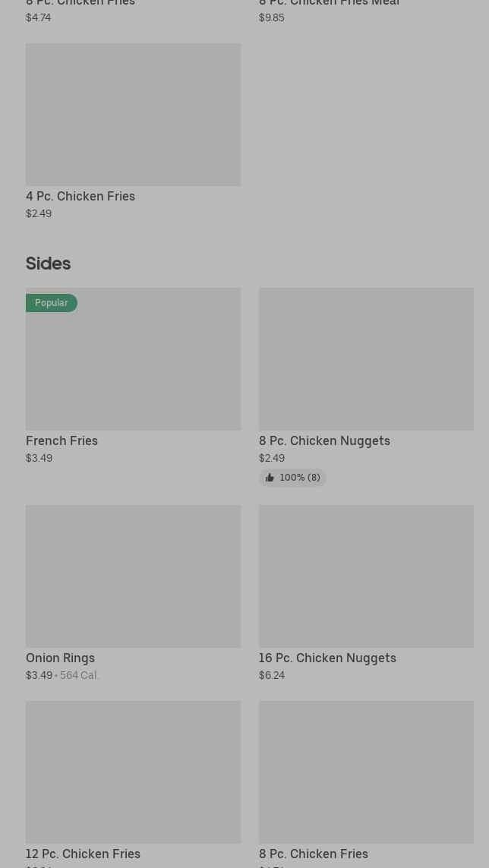Open the 16 Pc. Chicken Nuggets image
This screenshot has height=868, width=489.
(x=367, y=576)
